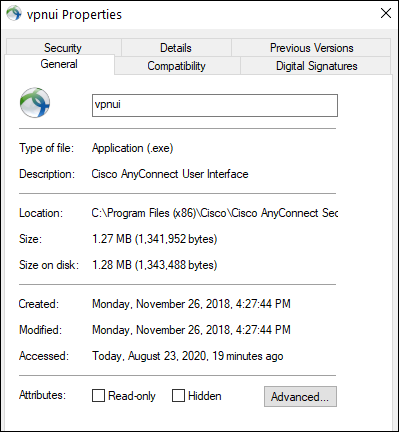The width and height of the screenshot is (399, 432).
Task: Click the 'Type of file:' label
Action: tap(46, 148)
